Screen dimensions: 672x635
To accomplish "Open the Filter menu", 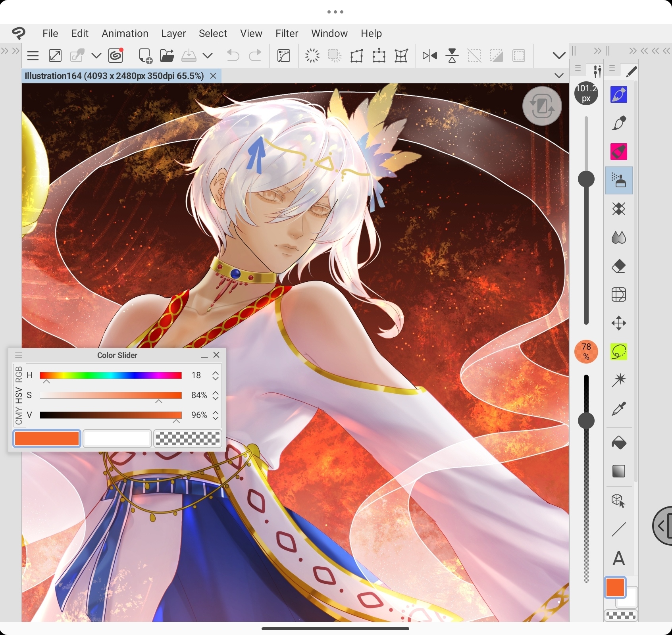I will [x=287, y=33].
